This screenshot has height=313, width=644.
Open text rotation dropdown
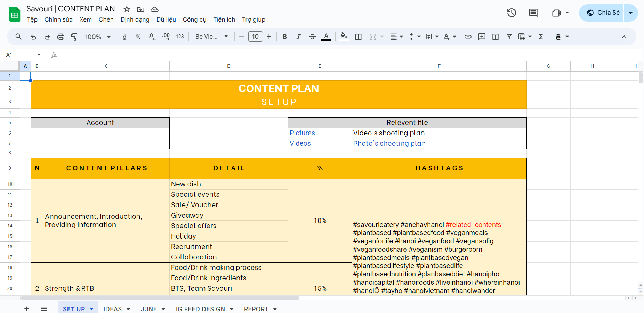(450, 37)
